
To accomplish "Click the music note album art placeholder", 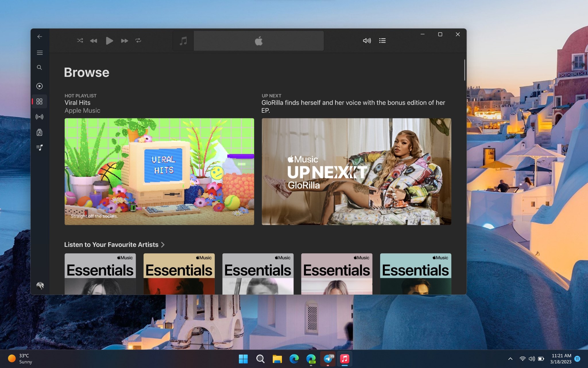I will pyautogui.click(x=183, y=41).
